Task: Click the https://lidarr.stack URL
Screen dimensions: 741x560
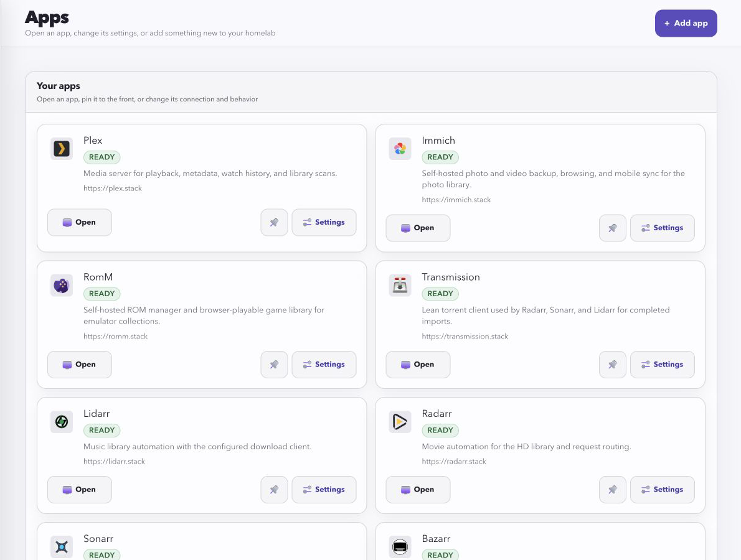Action: (x=114, y=461)
